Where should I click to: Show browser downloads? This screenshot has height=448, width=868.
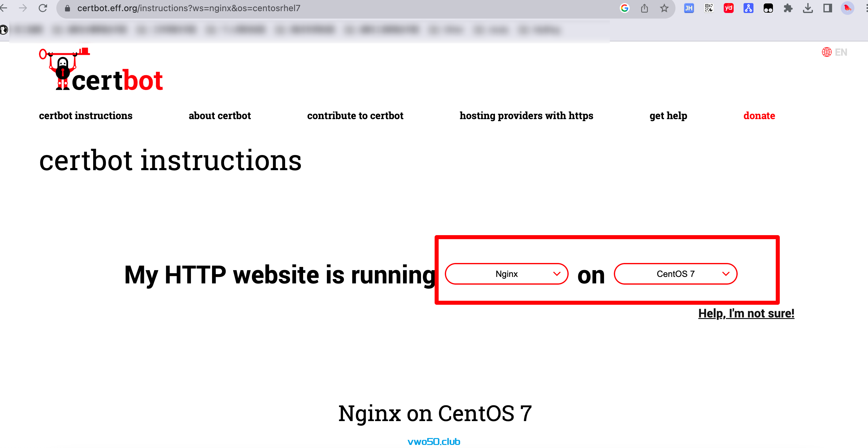(808, 8)
